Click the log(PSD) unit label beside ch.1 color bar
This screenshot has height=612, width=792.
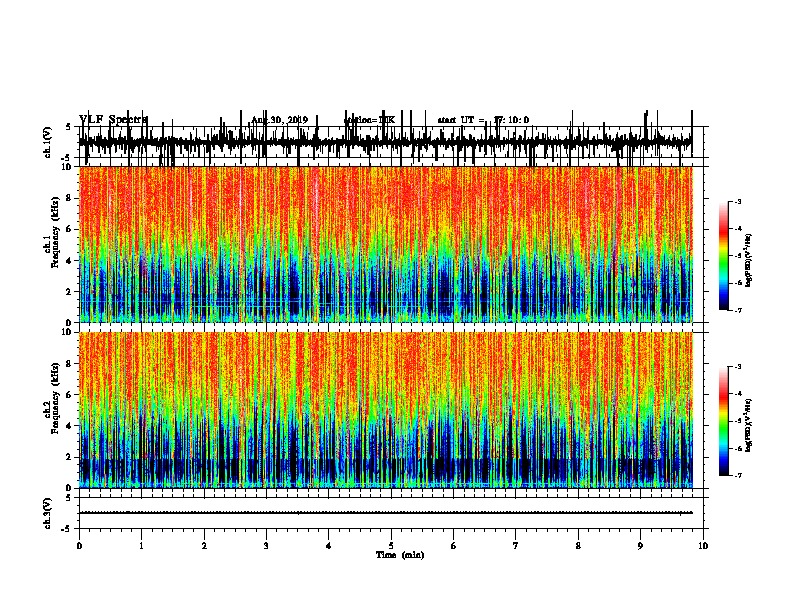[748, 261]
